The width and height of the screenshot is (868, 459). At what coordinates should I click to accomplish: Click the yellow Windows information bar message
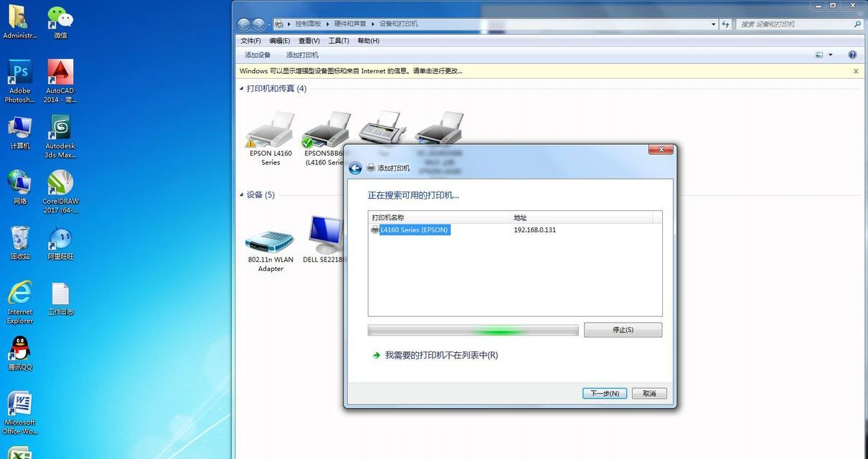(351, 71)
